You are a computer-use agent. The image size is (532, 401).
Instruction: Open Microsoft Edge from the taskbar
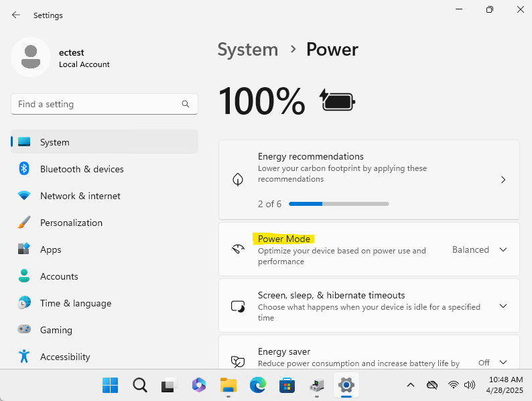(x=258, y=385)
